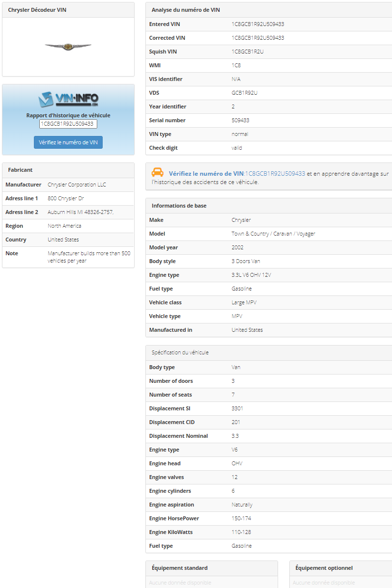Select the 'Analyse du numéro de VIN' header
This screenshot has height=588, width=392.
tap(186, 10)
